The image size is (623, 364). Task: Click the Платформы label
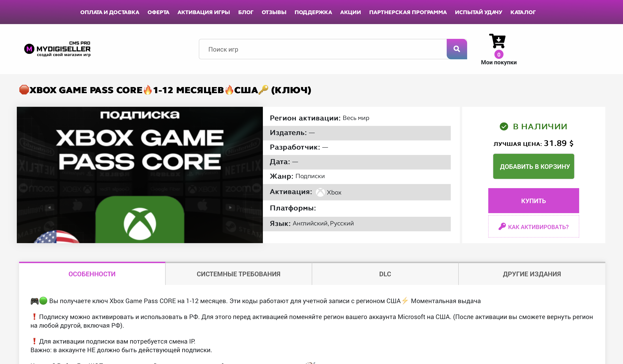[x=293, y=208]
